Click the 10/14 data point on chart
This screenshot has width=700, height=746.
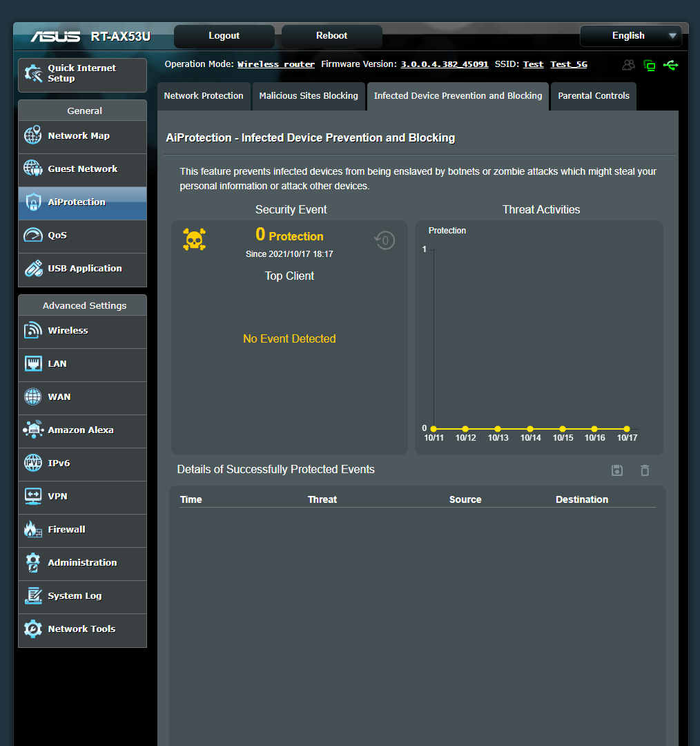pyautogui.click(x=529, y=429)
